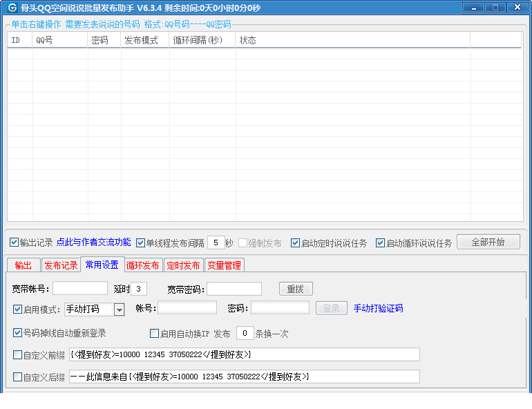532x409 pixels.
Task: Click the 自定义后缀 text field
Action: click(245, 377)
